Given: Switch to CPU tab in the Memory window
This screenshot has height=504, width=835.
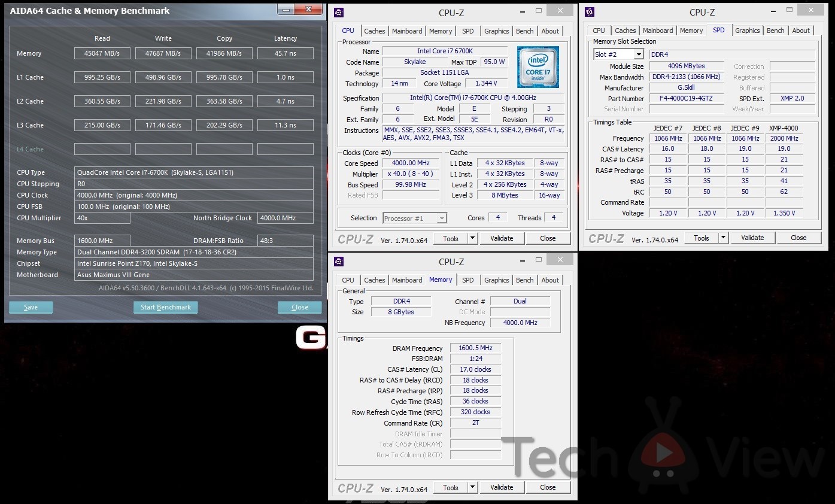Looking at the screenshot, I should point(348,280).
